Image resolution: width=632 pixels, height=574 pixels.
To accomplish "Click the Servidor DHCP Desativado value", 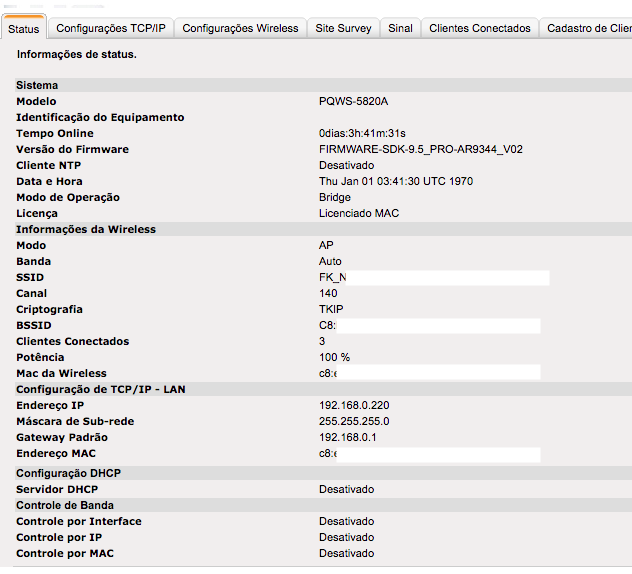I will [x=346, y=489].
